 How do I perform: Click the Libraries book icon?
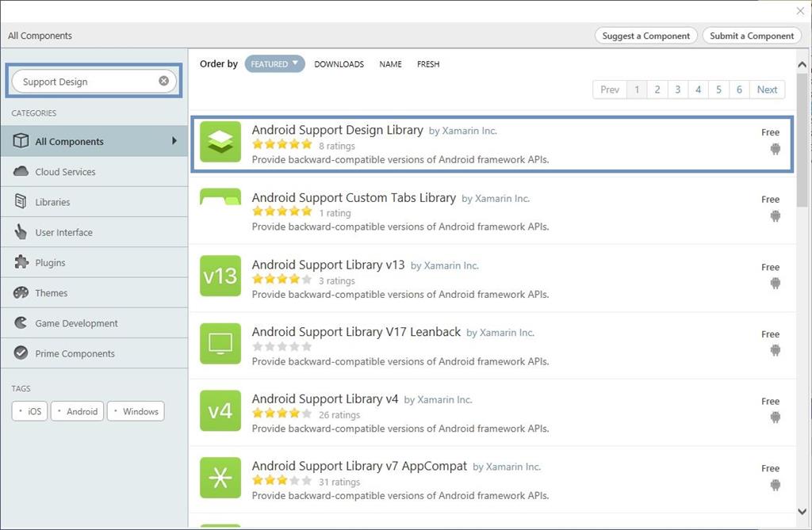point(21,201)
